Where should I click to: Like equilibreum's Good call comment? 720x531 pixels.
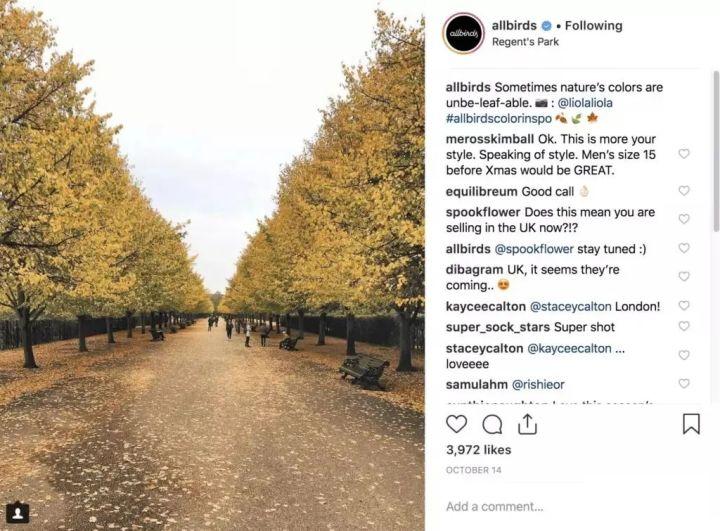pos(684,190)
